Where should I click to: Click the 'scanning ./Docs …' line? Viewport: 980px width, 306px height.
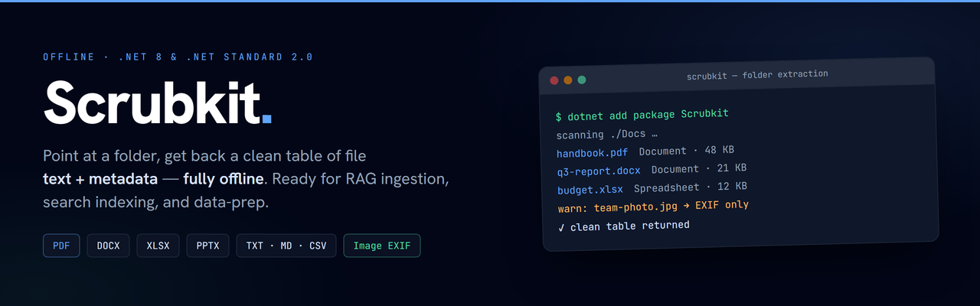[607, 135]
